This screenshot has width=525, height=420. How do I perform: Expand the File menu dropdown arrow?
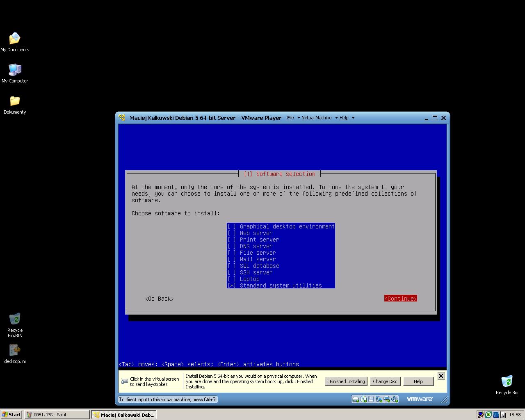click(x=299, y=118)
